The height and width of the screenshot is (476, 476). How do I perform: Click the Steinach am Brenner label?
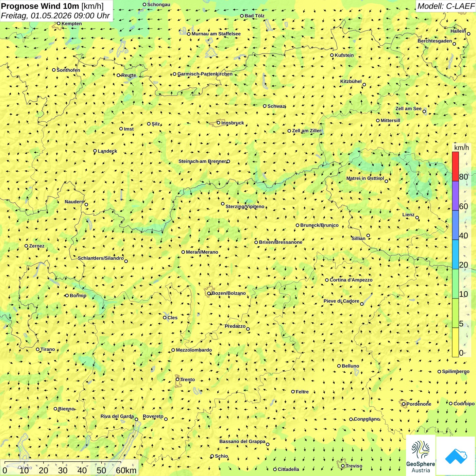tap(202, 161)
